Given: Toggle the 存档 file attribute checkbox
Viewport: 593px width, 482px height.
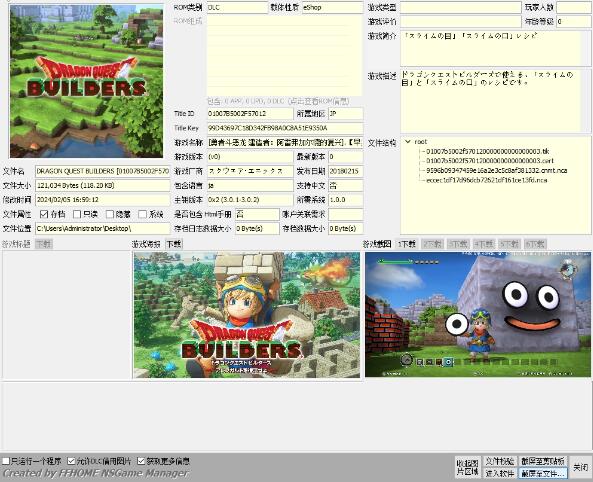Looking at the screenshot, I should pos(44,215).
